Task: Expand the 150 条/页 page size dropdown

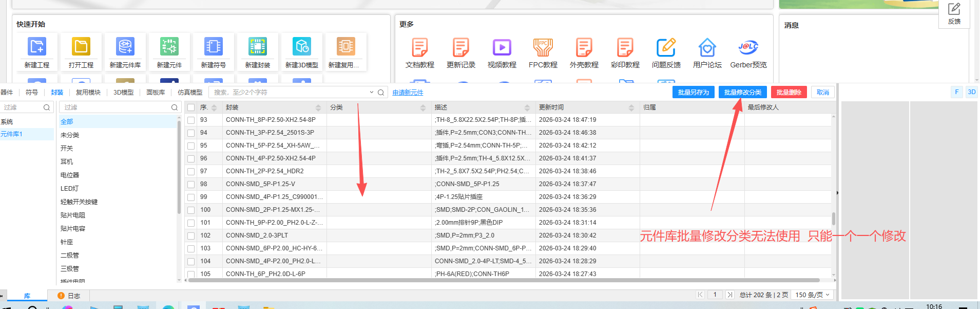Action: point(812,295)
